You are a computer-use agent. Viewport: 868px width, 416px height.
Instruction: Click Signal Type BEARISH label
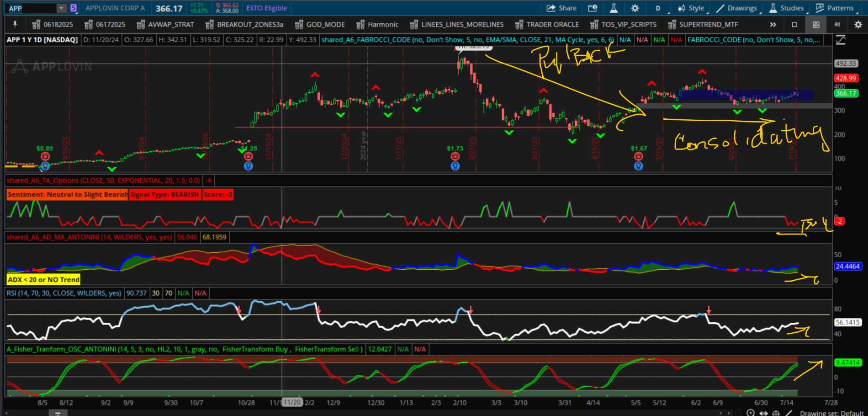click(164, 195)
